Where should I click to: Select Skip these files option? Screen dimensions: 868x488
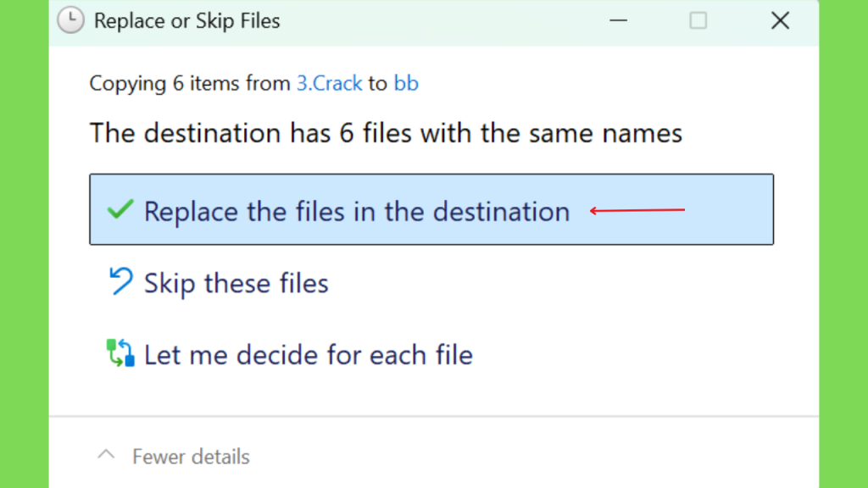pos(236,283)
